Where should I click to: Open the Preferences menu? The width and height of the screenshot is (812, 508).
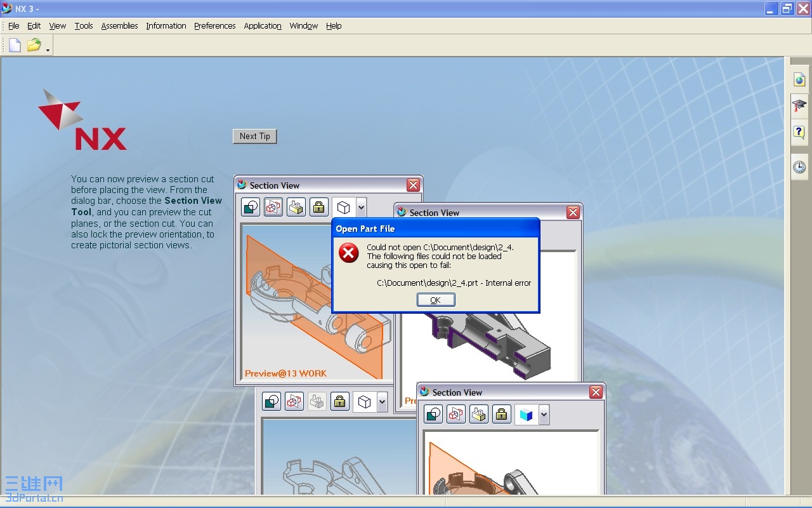[x=214, y=26]
